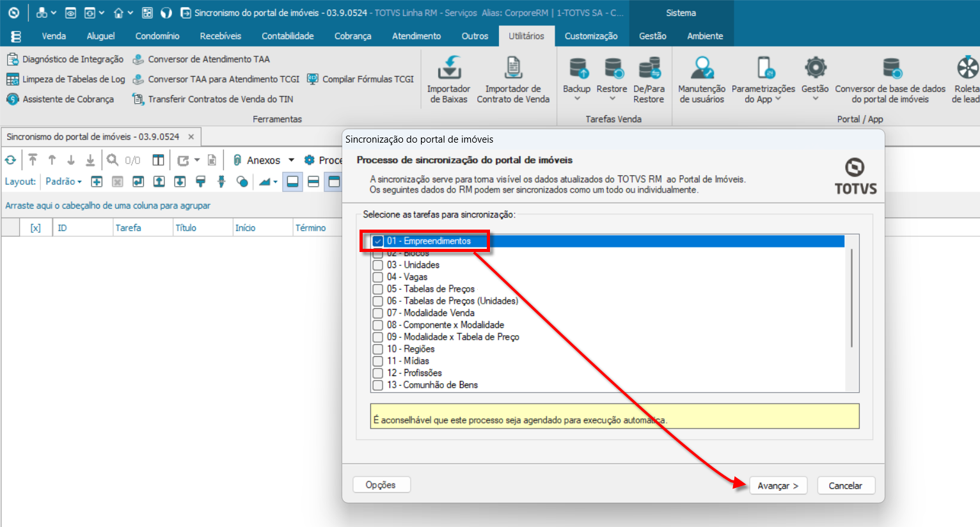
Task: Open the Anexos dropdown arrow
Action: [292, 160]
